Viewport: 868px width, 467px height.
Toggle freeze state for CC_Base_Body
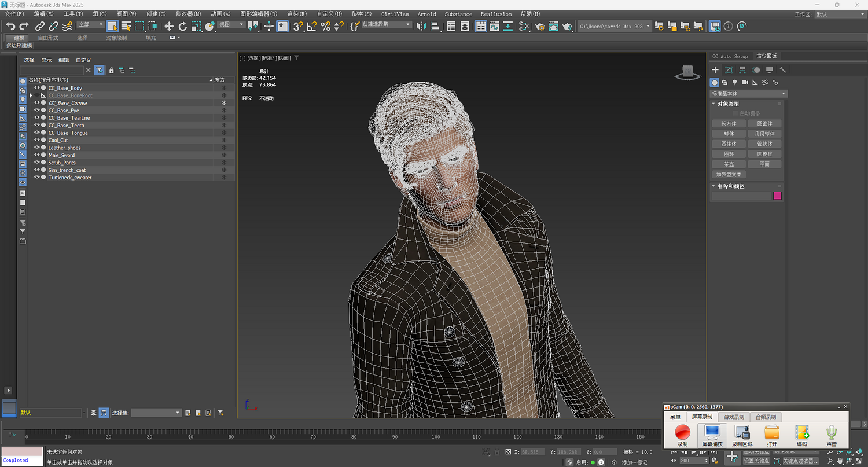tap(224, 88)
